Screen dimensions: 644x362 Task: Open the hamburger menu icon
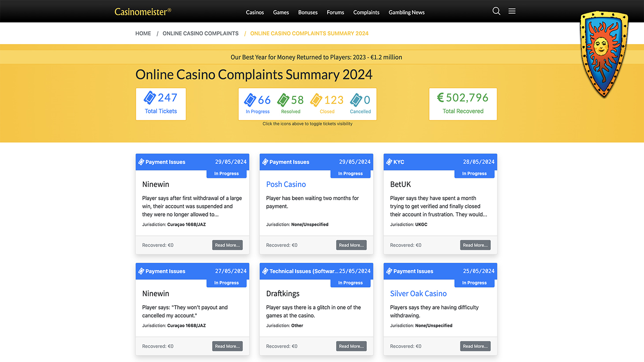[x=512, y=11]
